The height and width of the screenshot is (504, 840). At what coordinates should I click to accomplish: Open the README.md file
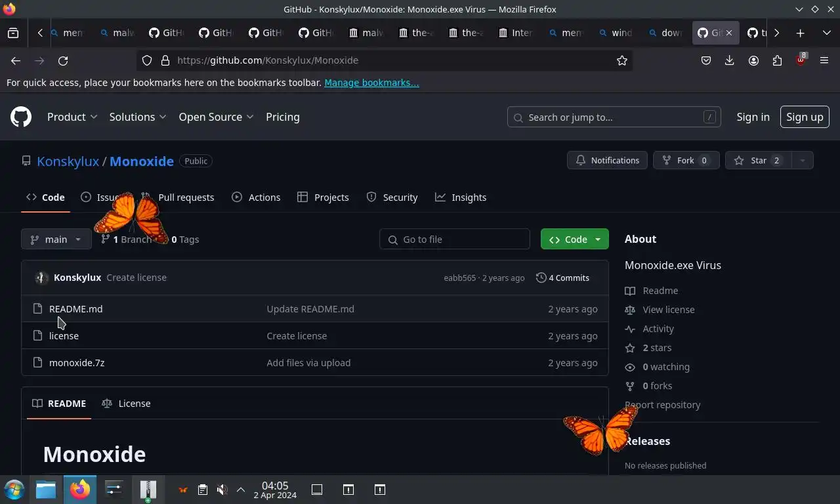click(76, 308)
